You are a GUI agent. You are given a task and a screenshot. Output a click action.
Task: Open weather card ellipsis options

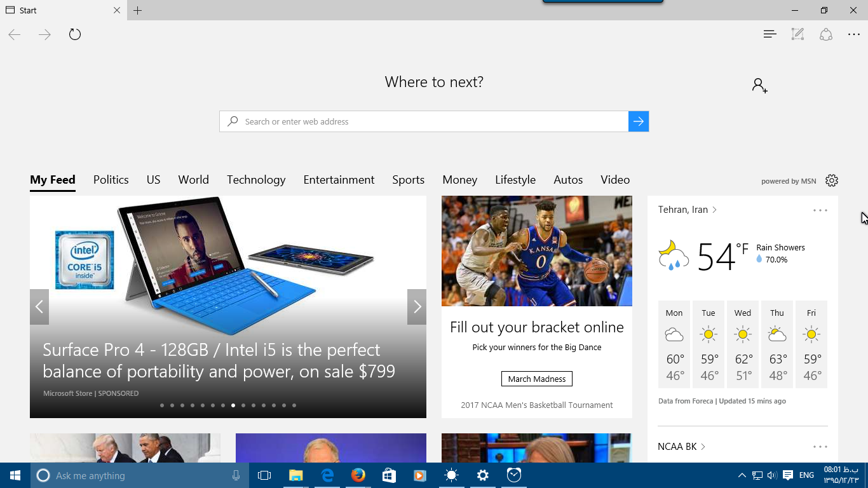pyautogui.click(x=820, y=210)
